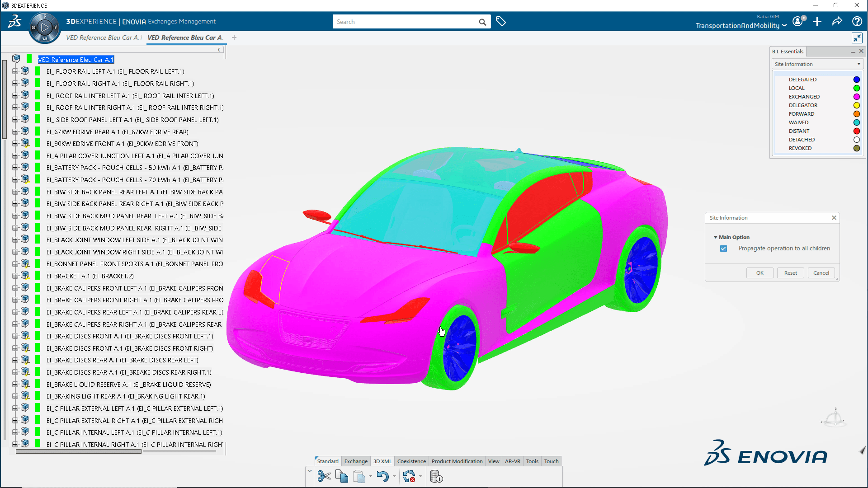
Task: Open the Update options dropdown arrow
Action: pyautogui.click(x=420, y=476)
